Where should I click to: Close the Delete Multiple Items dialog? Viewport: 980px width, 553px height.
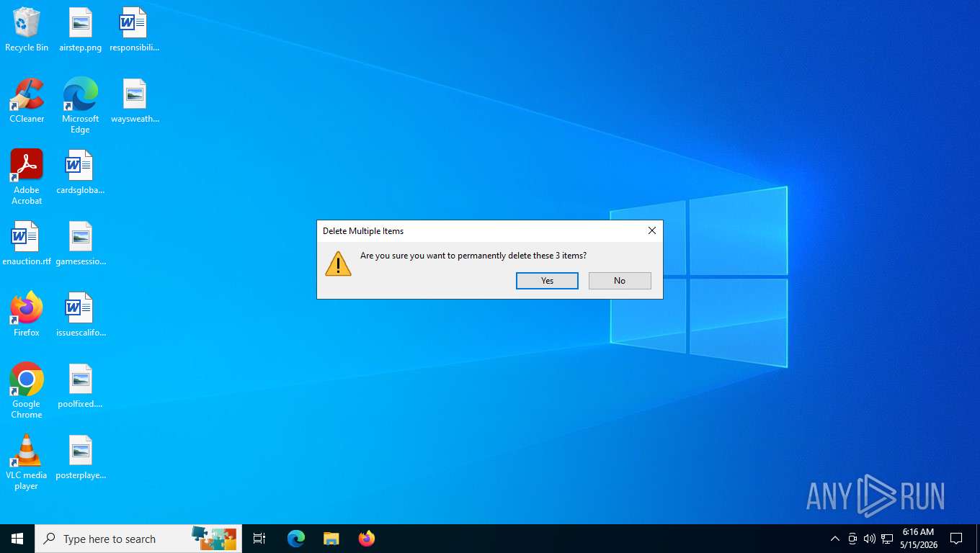(651, 230)
